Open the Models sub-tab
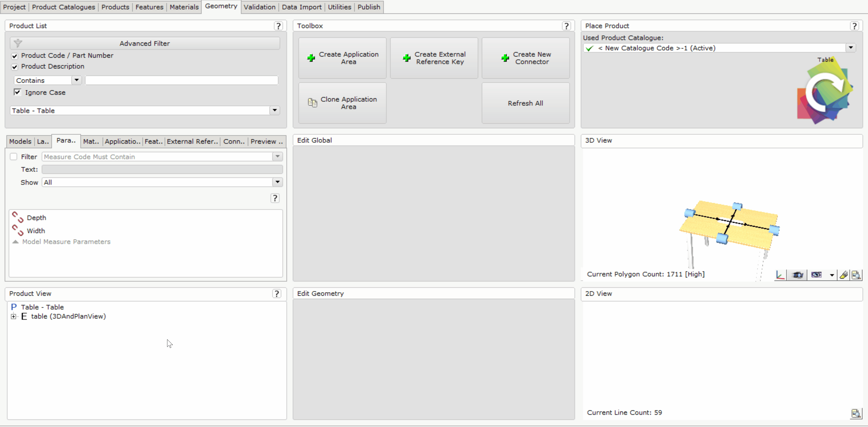868x427 pixels. tap(20, 142)
